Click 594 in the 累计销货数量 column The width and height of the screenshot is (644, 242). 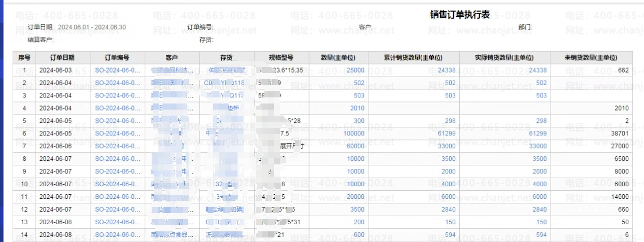pyautogui.click(x=450, y=235)
